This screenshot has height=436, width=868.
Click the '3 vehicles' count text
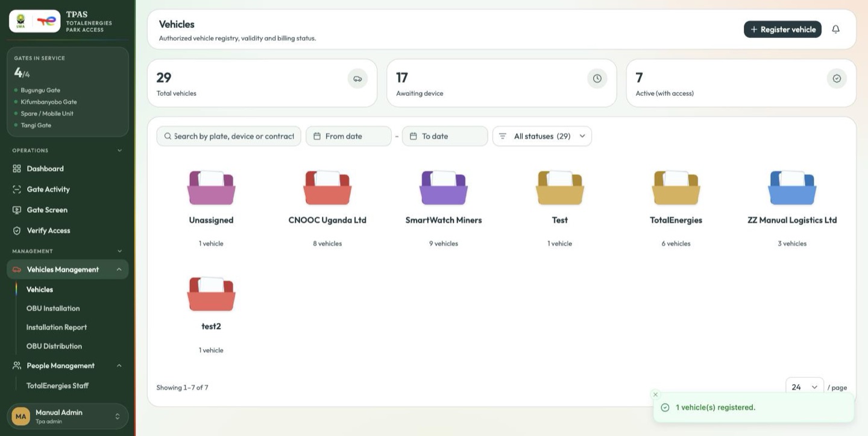tap(792, 244)
